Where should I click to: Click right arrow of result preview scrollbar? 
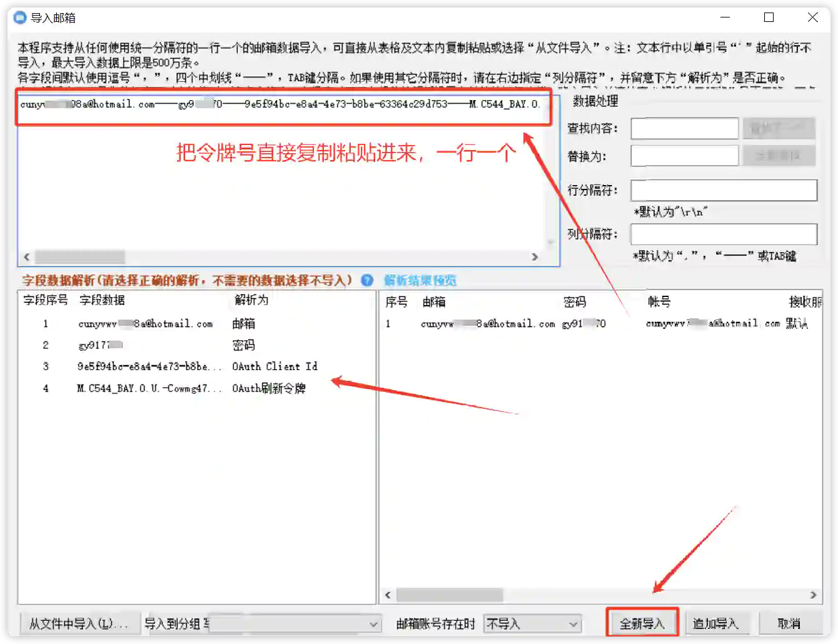813,595
